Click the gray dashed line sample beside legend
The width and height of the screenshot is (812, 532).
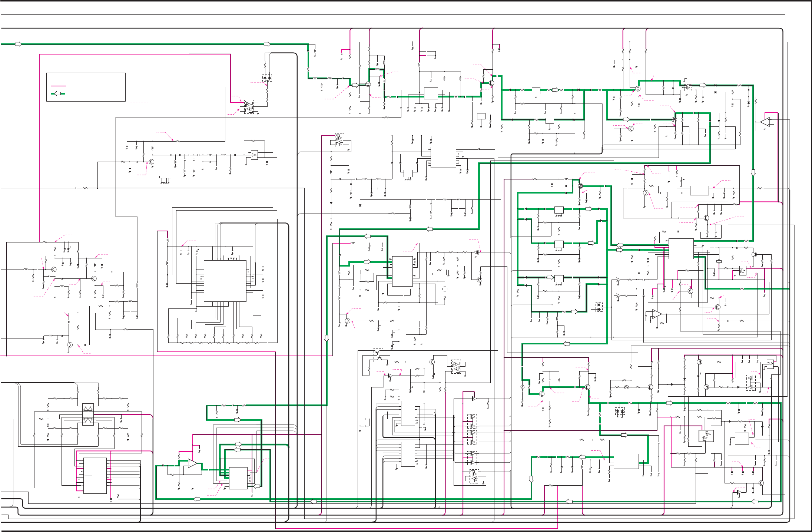[139, 102]
